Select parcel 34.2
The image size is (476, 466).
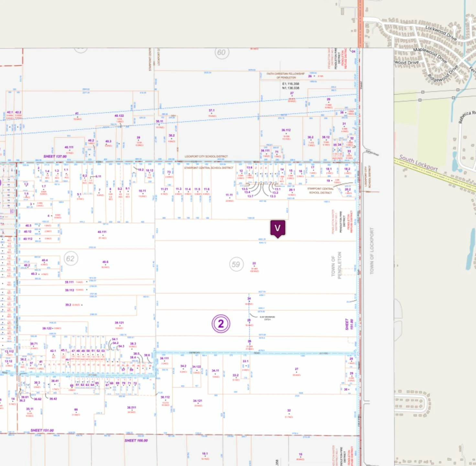pos(183,366)
